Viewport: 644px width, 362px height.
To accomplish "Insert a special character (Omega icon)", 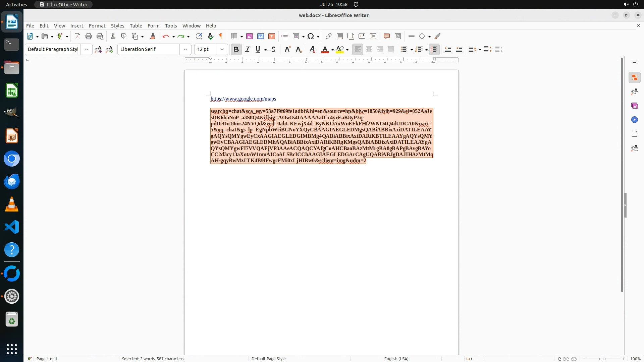I will pyautogui.click(x=311, y=36).
